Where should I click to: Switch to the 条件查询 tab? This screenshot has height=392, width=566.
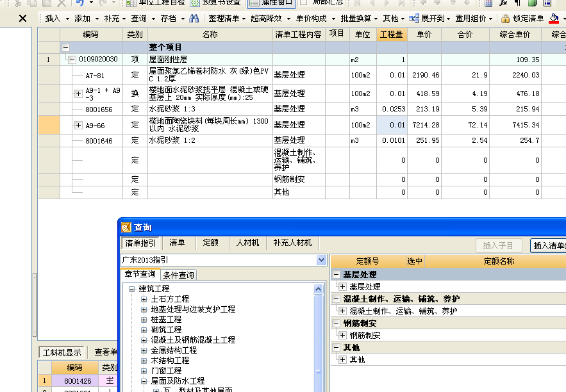point(178,275)
